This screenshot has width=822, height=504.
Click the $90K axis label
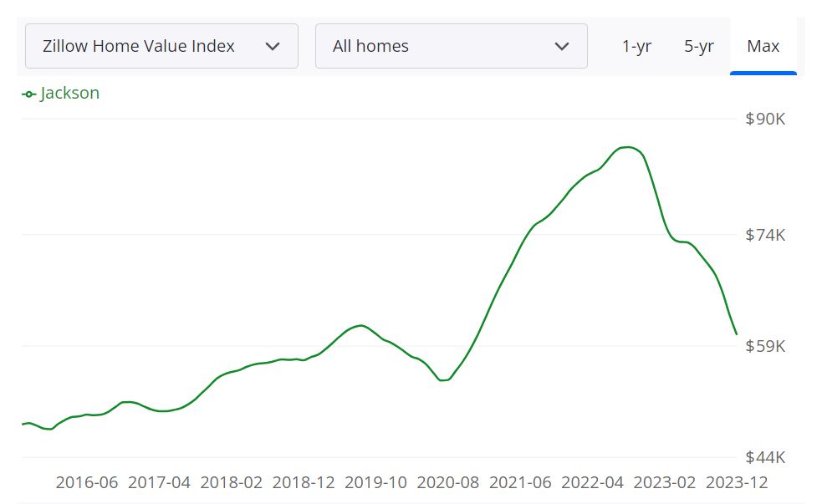765,119
